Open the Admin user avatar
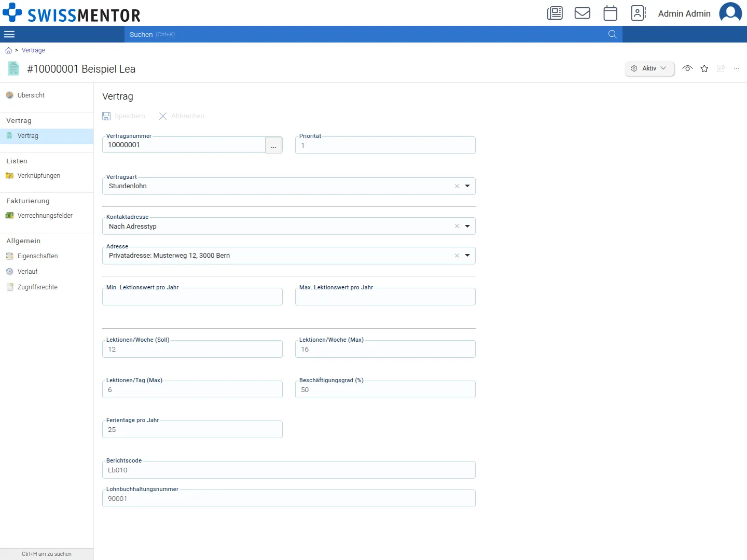Screen dimensions: 747x560 pos(730,13)
